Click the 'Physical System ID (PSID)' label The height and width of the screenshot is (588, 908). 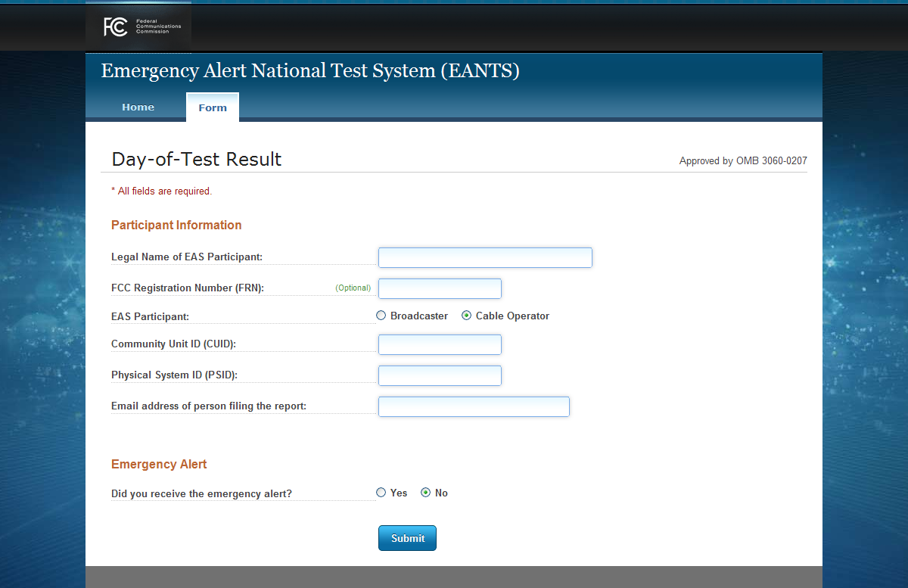tap(175, 375)
